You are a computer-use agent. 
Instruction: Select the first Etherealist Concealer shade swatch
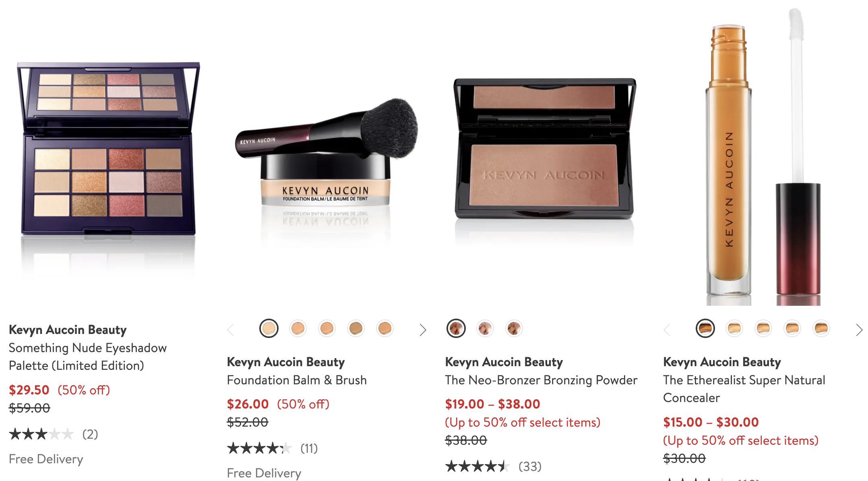(x=705, y=328)
